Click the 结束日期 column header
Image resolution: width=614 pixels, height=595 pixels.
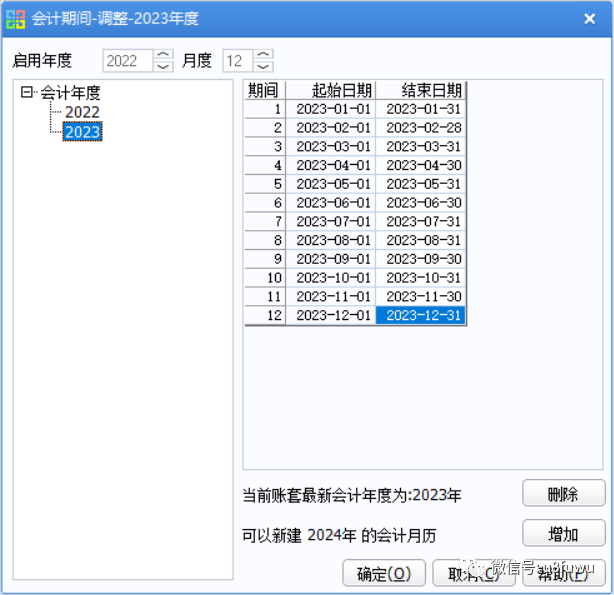pyautogui.click(x=421, y=90)
